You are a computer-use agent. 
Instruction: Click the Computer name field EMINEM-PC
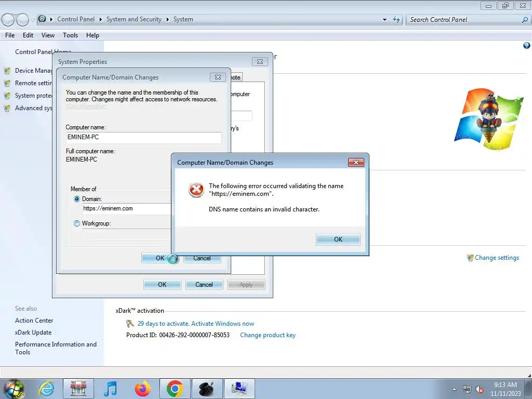143,137
